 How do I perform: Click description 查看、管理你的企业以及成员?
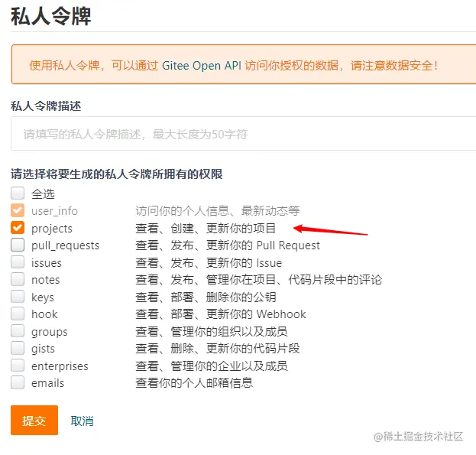[x=212, y=366]
